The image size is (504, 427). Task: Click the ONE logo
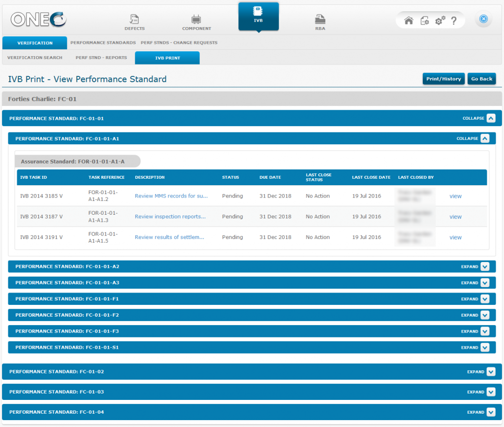pos(38,19)
